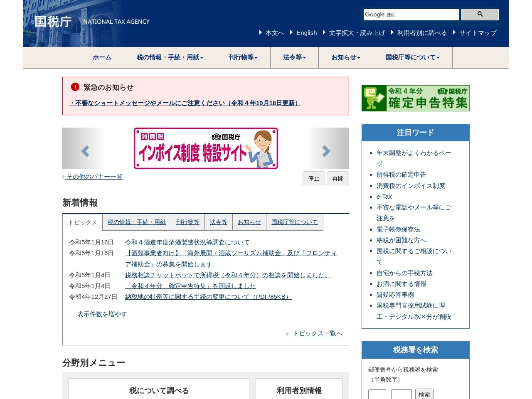Click 表示件数を増やす to show more
This screenshot has height=399, width=532.
(102, 314)
